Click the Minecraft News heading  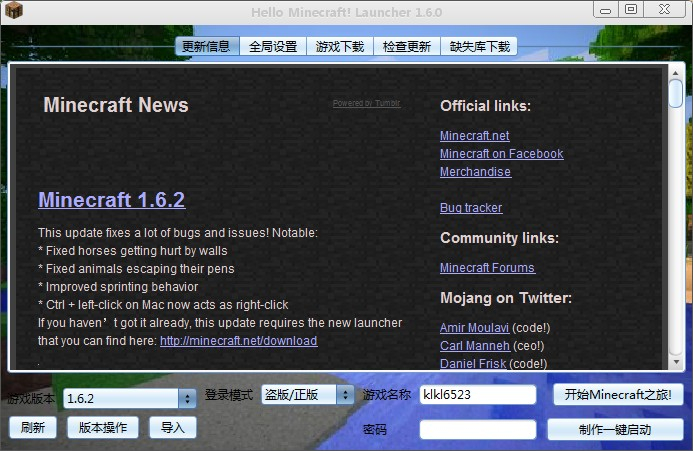point(116,105)
